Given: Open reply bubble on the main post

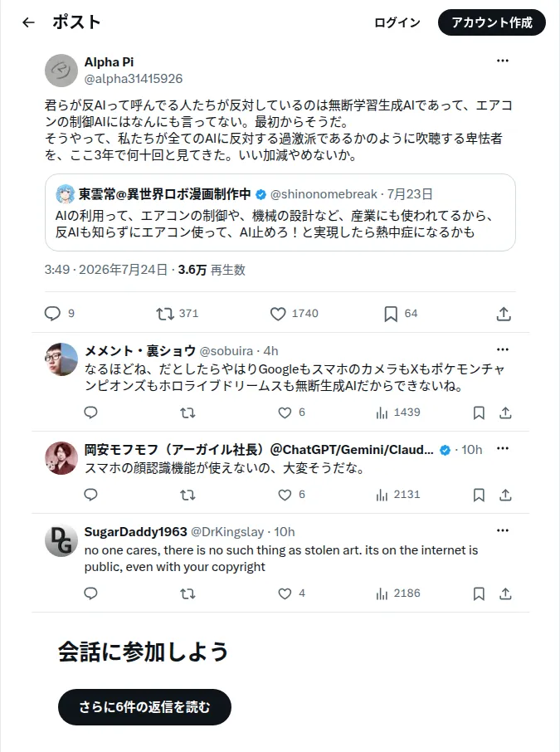Looking at the screenshot, I should (52, 314).
